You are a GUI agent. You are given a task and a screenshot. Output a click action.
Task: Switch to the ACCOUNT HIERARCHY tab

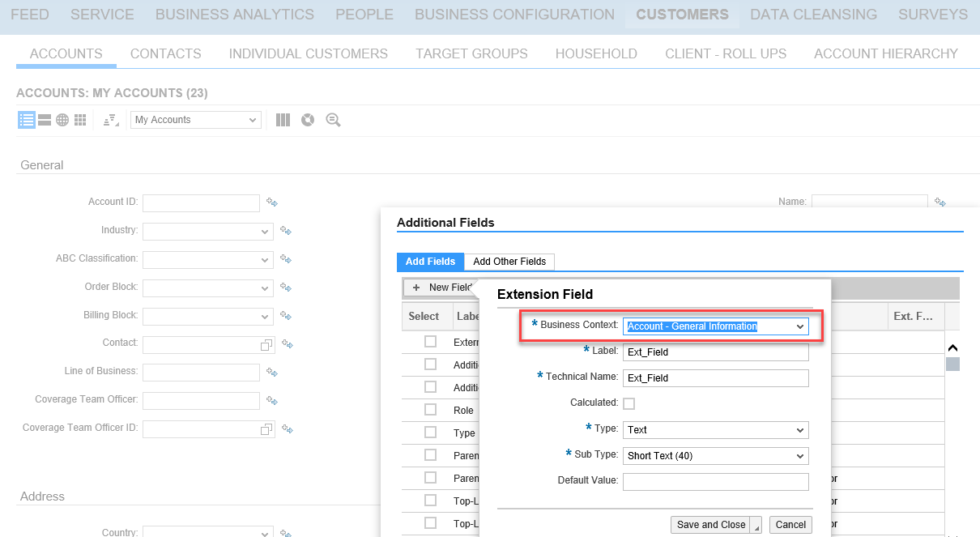[x=886, y=53]
